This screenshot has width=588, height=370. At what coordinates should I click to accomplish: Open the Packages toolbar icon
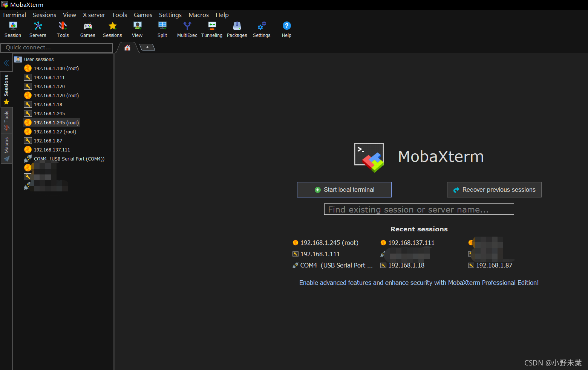pyautogui.click(x=237, y=29)
